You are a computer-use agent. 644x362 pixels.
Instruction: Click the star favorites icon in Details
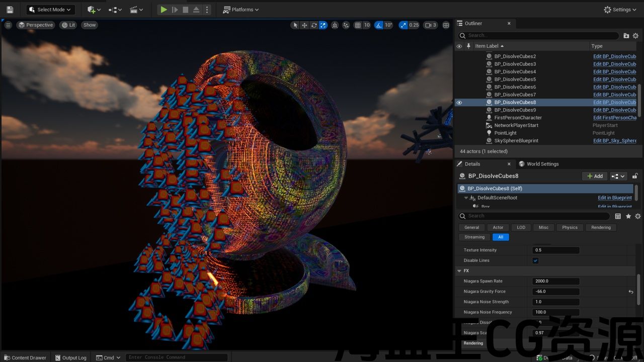pos(628,216)
